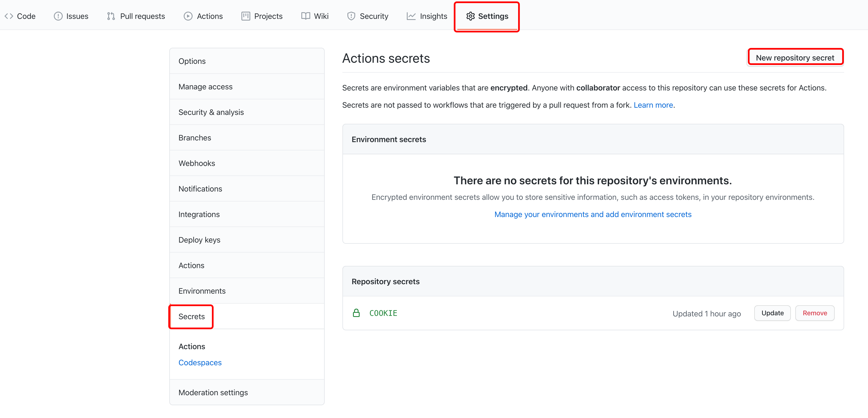
Task: Click the Projects board icon
Action: pyautogui.click(x=246, y=16)
